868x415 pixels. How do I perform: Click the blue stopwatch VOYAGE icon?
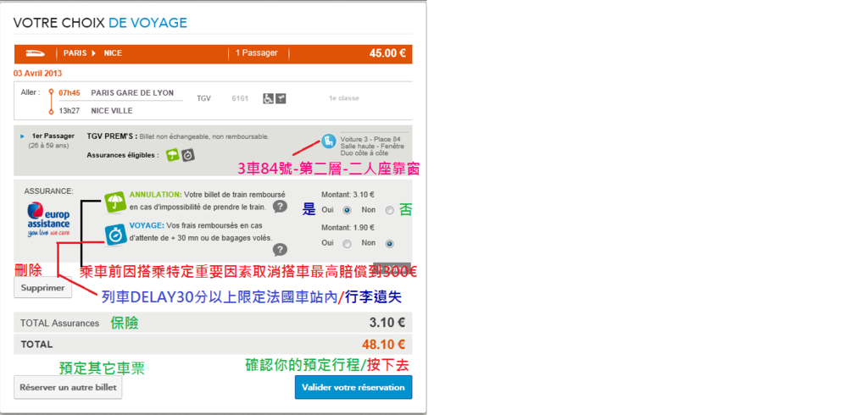click(115, 235)
